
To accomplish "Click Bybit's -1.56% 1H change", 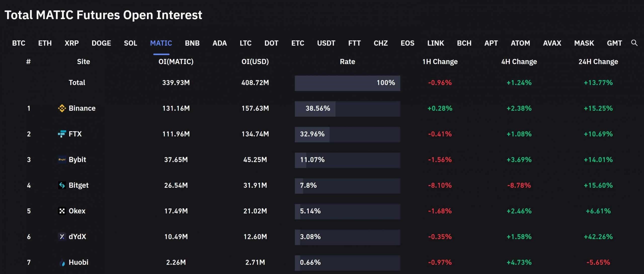I will click(x=440, y=160).
